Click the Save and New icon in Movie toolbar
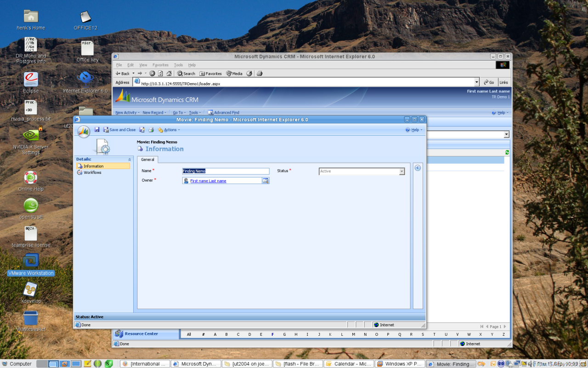Image resolution: width=588 pixels, height=368 pixels. pos(142,130)
